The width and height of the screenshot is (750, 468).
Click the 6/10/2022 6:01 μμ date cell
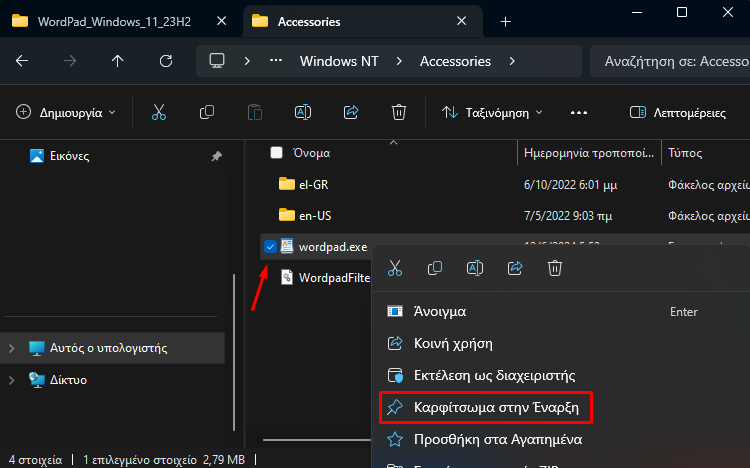[570, 185]
